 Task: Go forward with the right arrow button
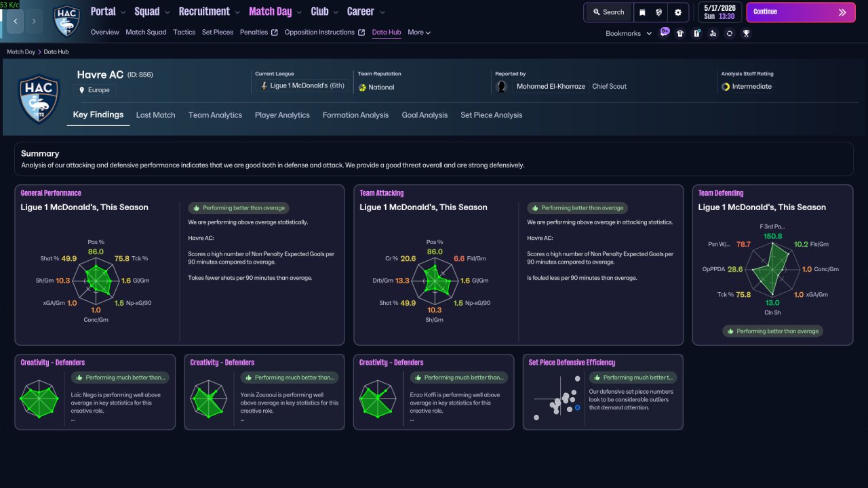35,21
